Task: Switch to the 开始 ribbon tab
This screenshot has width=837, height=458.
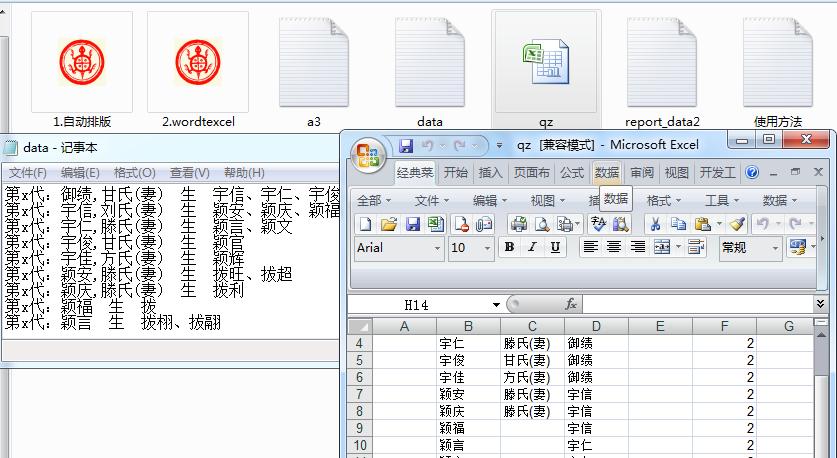Action: pyautogui.click(x=455, y=172)
